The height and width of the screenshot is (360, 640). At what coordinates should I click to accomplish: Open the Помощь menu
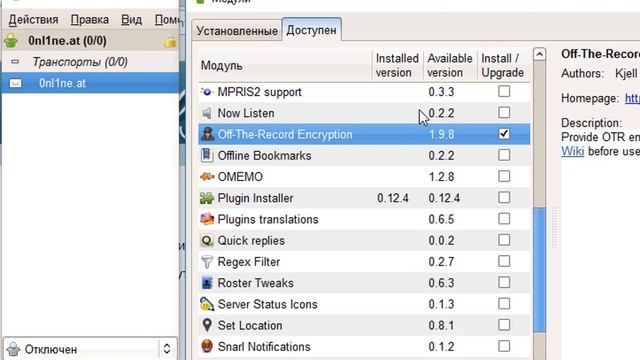(x=167, y=20)
